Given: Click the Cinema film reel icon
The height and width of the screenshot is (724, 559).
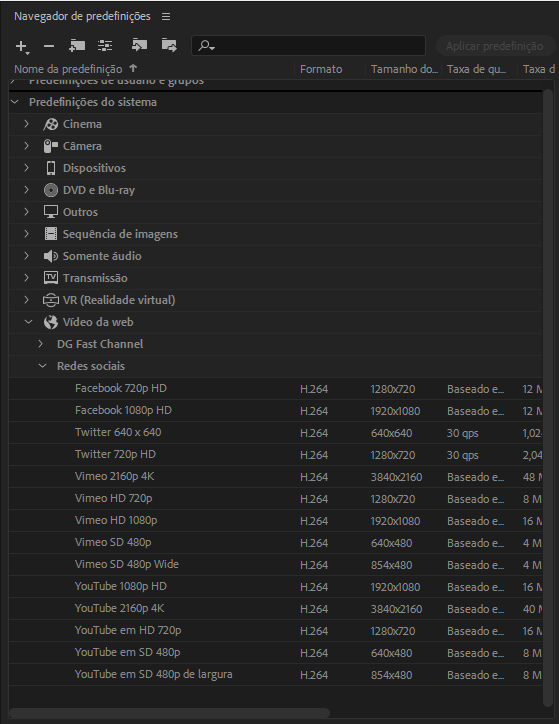Looking at the screenshot, I should (51, 124).
